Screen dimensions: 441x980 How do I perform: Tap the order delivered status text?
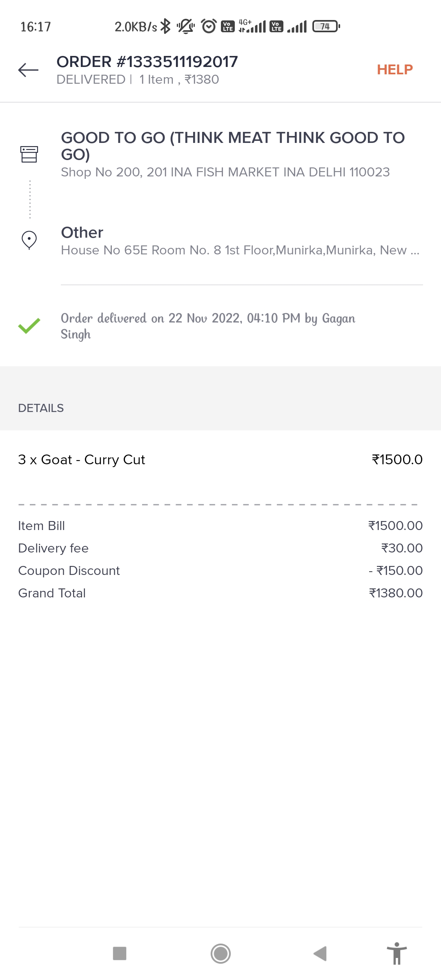tap(208, 326)
